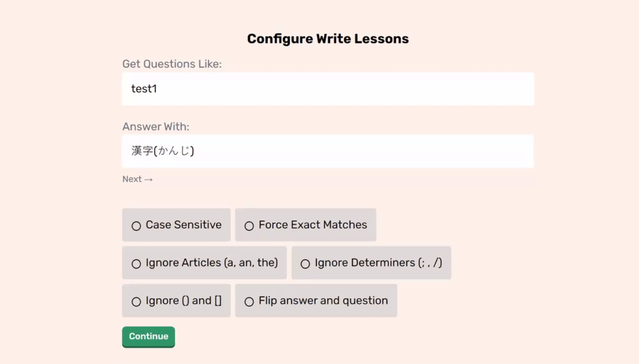The width and height of the screenshot is (639, 364).
Task: Click the Next → link
Action: coord(137,179)
